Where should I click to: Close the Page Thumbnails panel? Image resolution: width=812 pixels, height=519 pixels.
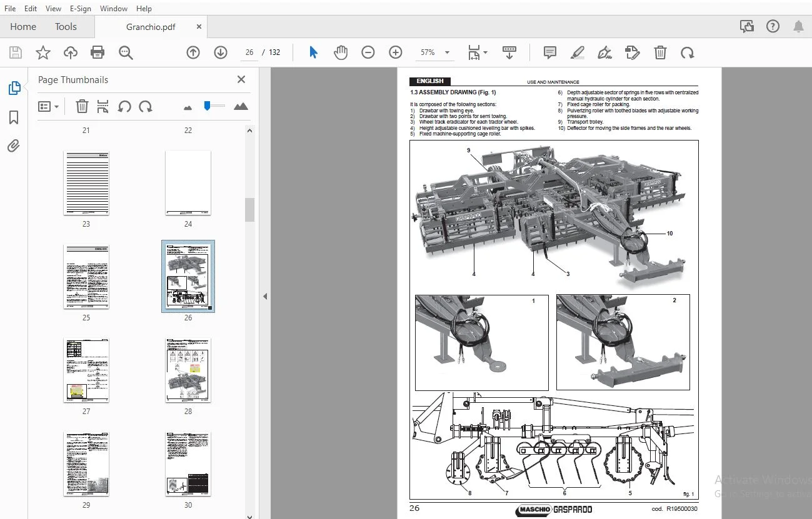click(x=241, y=79)
